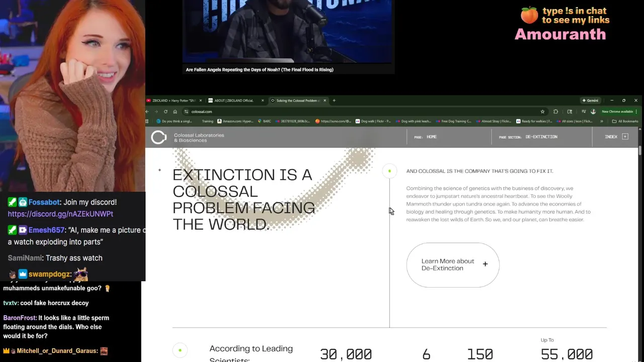Click the 30,000 statistic figure
644x362 pixels.
[346, 354]
